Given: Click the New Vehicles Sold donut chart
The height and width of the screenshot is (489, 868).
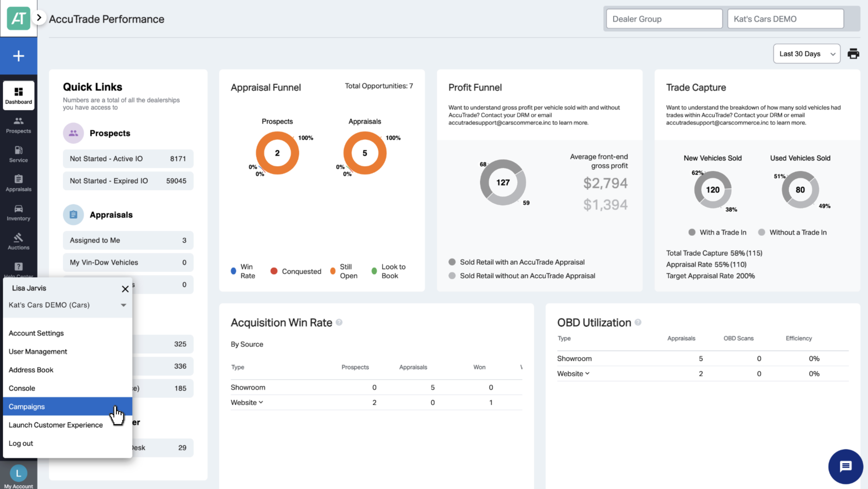Looking at the screenshot, I should click(713, 190).
